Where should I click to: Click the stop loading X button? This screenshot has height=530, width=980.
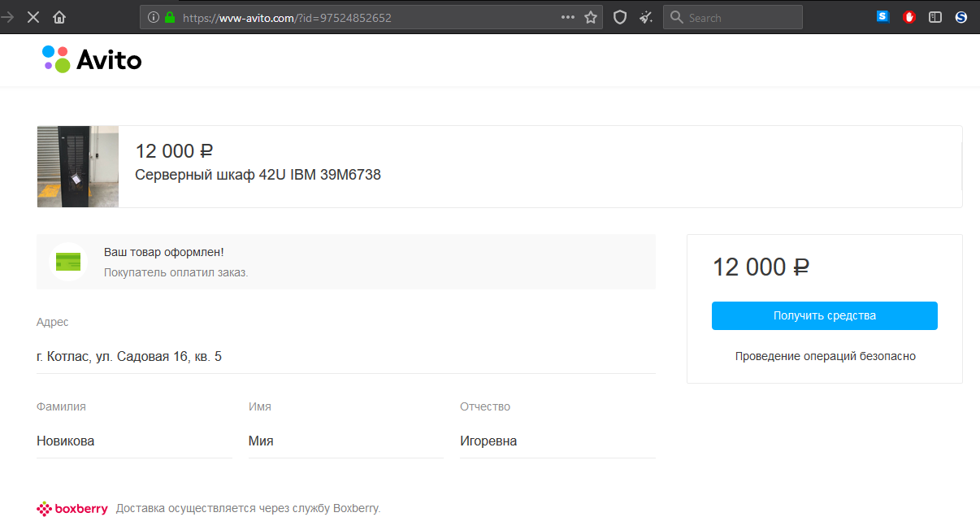pos(33,17)
